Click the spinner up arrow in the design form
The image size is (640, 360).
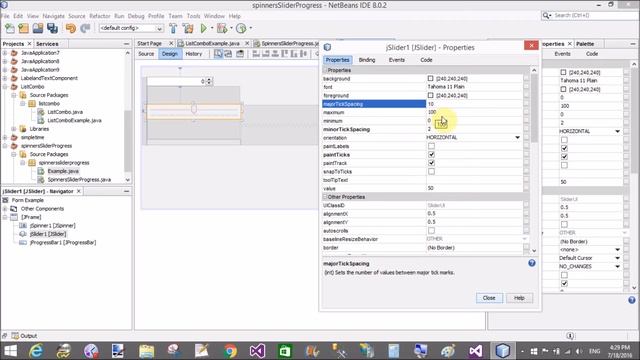click(209, 79)
